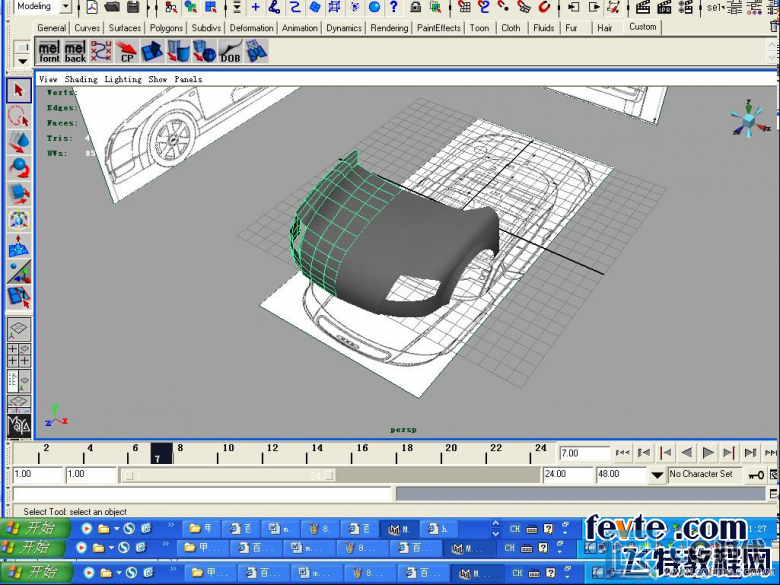780x585 pixels.
Task: Play the animation forward
Action: click(707, 453)
